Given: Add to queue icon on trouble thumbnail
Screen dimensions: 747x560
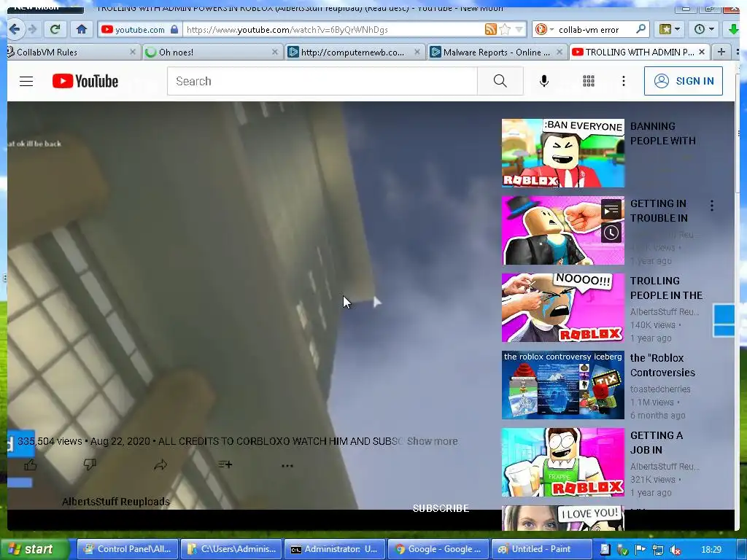Looking at the screenshot, I should [x=611, y=210].
